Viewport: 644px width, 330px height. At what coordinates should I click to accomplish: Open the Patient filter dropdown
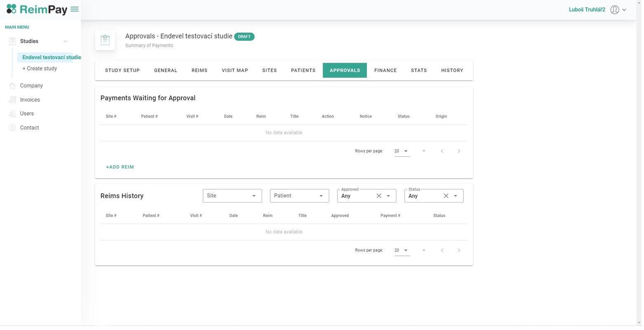[x=299, y=196]
